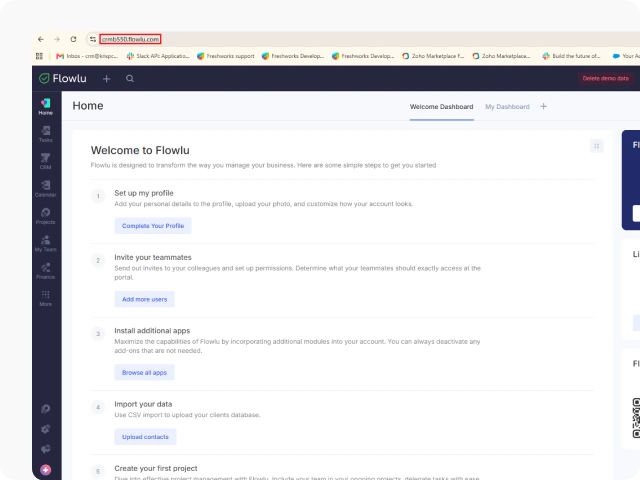This screenshot has height=480, width=640.
Task: Click Delete demo data button
Action: click(605, 78)
